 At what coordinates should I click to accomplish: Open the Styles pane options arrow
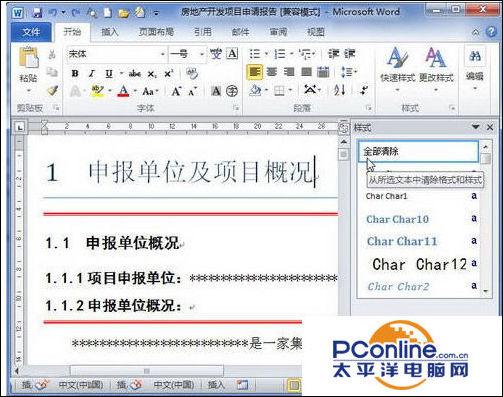click(476, 127)
